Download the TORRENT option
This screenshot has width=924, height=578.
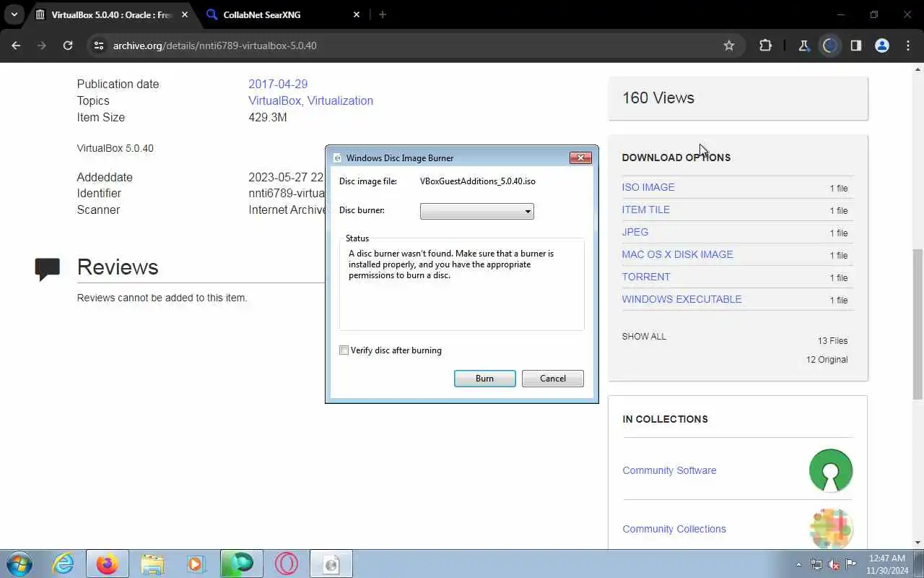pyautogui.click(x=645, y=277)
